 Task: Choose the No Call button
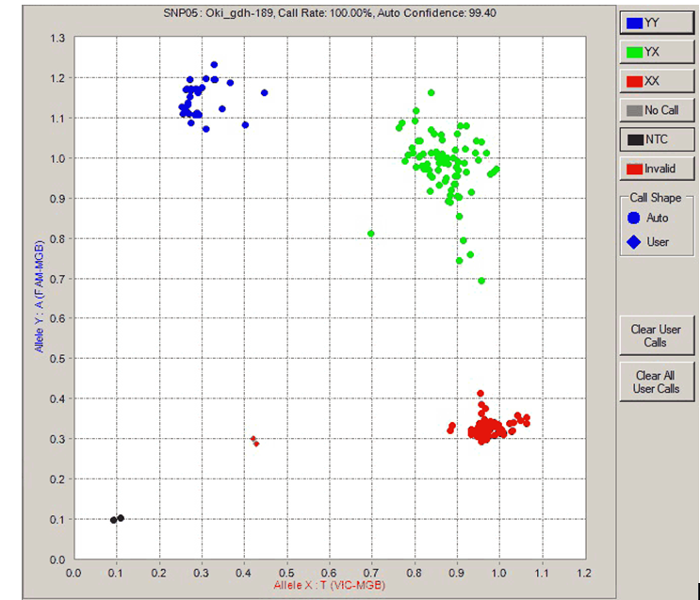pyautogui.click(x=656, y=110)
